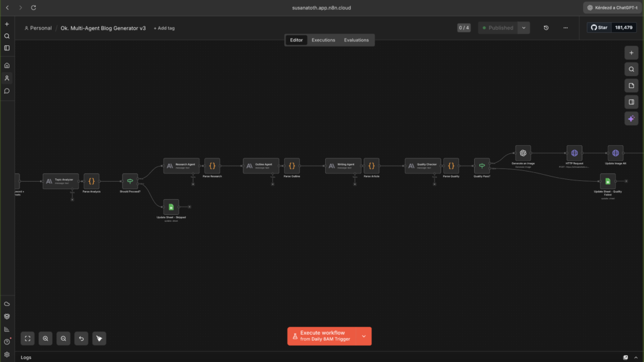Screen dimensions: 644x362
Task: Open the Execute workflow trigger dropdown chevron
Action: 364,336
